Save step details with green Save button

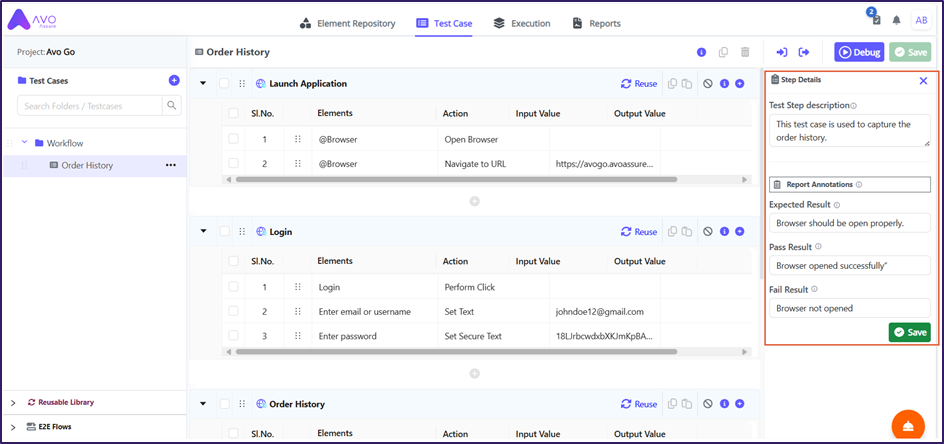909,332
